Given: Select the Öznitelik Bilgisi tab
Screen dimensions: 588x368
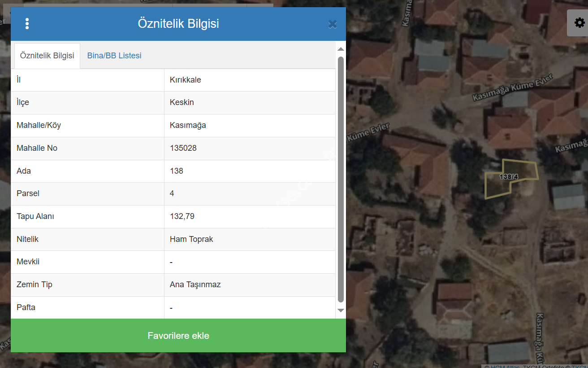Looking at the screenshot, I should click(x=47, y=56).
